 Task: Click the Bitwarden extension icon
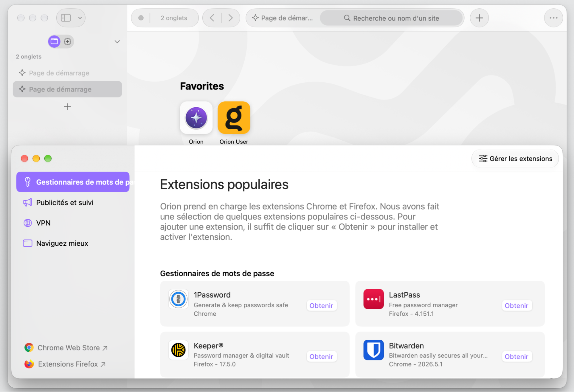373,350
